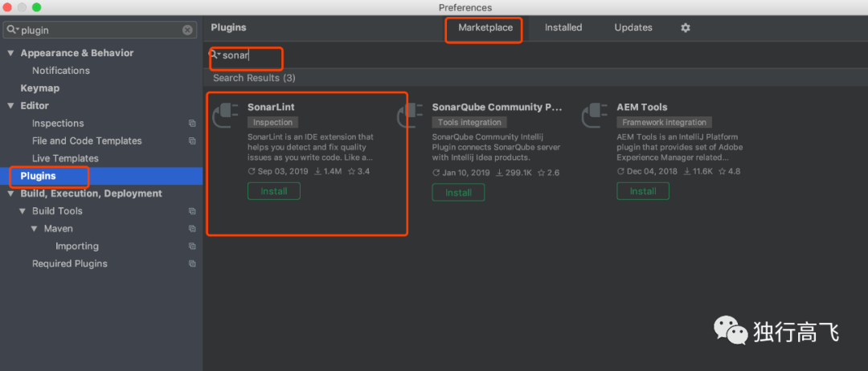Click the Inspection tag on SonarLint

tap(272, 122)
